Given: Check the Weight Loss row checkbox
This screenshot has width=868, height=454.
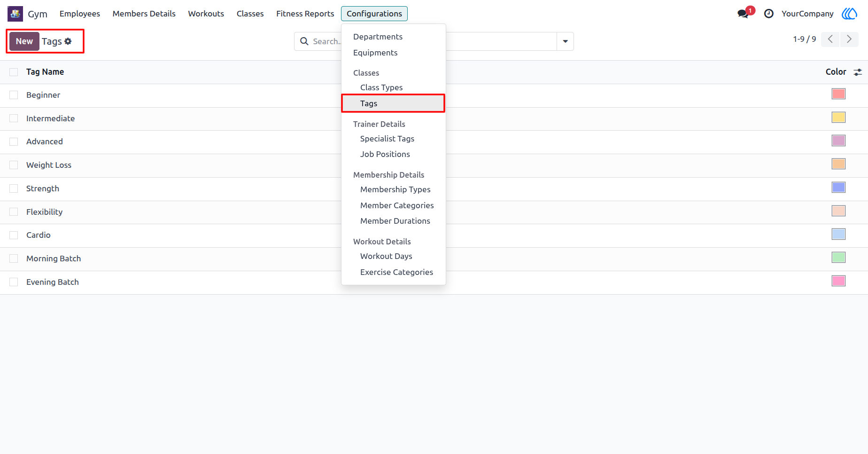Looking at the screenshot, I should [14, 165].
